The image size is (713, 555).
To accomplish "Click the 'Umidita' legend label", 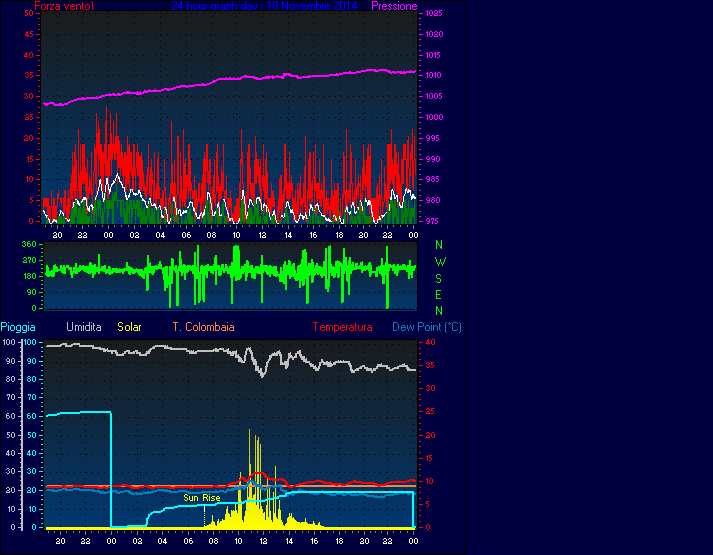I will [84, 327].
